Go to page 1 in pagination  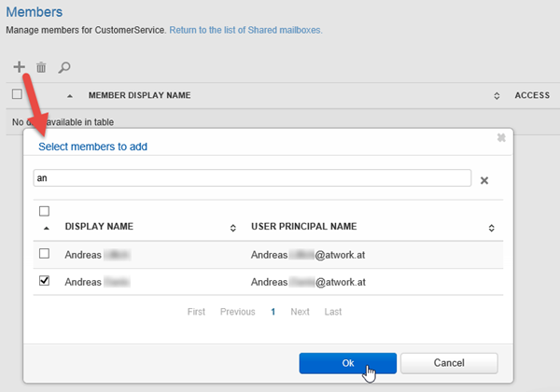pos(273,312)
